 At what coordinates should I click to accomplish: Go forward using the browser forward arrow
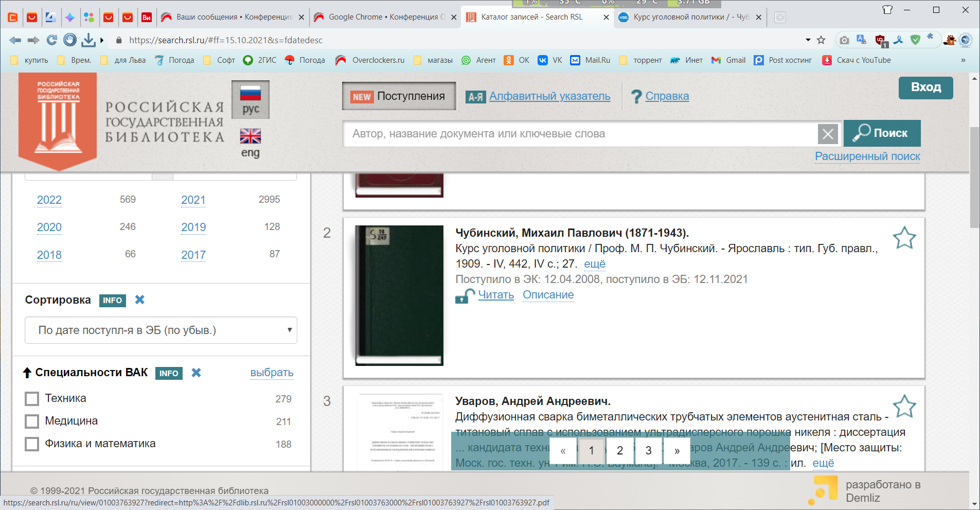point(33,40)
